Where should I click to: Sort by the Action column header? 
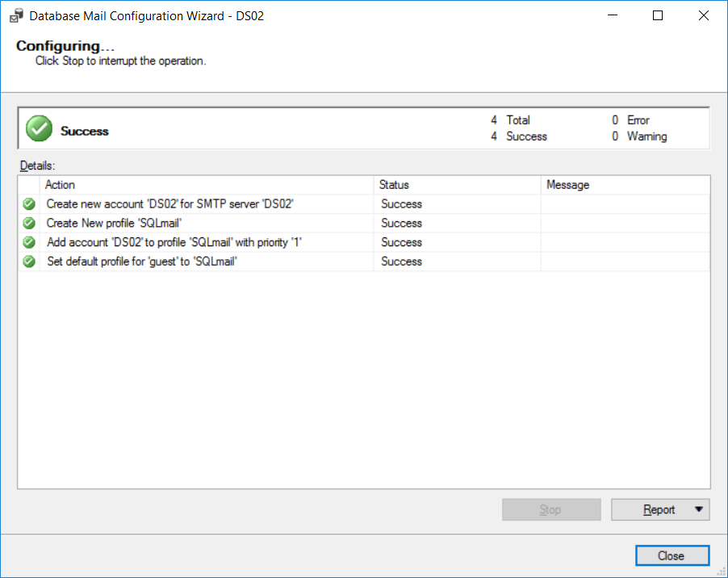click(207, 185)
